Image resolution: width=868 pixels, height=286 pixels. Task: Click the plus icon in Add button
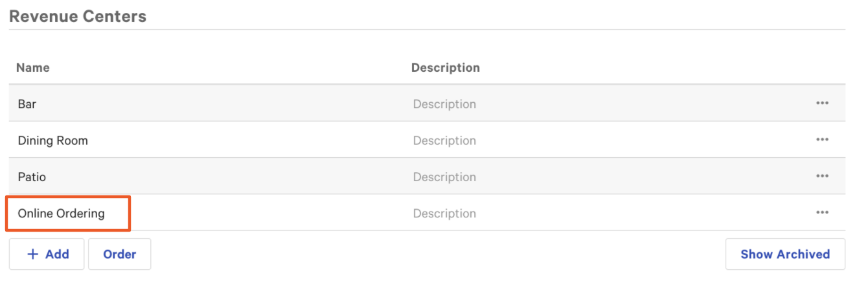click(x=32, y=254)
